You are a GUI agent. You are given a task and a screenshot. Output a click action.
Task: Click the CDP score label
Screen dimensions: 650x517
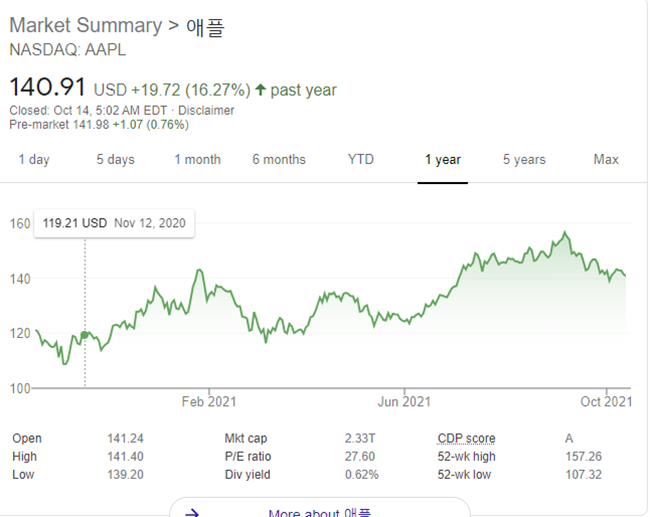[x=466, y=438]
